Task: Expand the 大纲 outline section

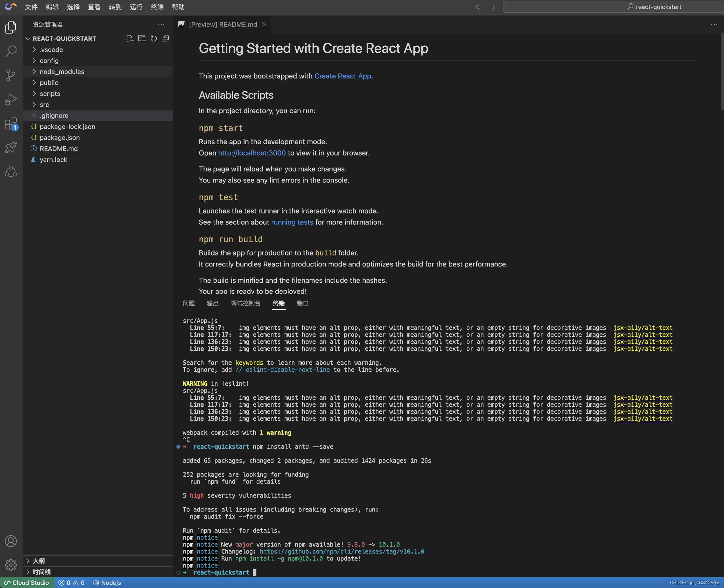Action: pyautogui.click(x=98, y=561)
